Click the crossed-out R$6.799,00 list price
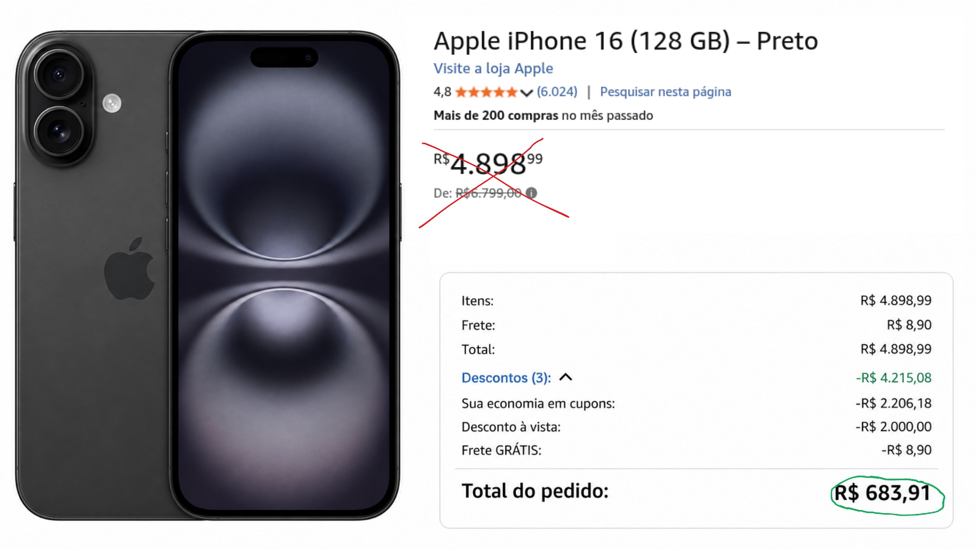Screen dimensions: 980x551 pos(488,193)
